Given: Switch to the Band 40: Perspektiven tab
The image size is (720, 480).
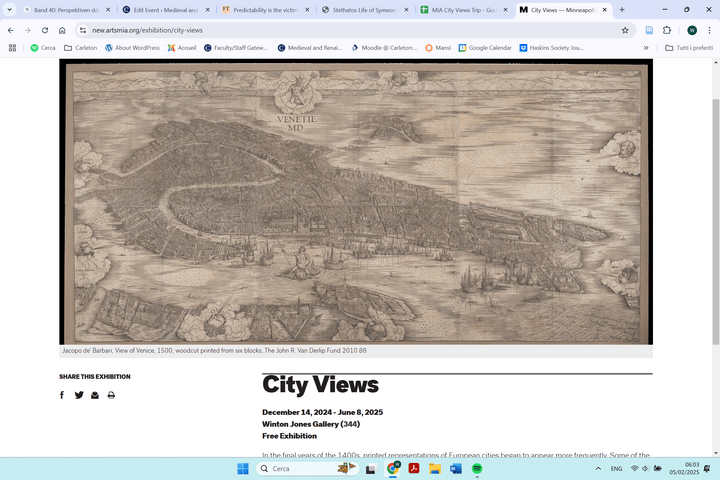Looking at the screenshot, I should tap(67, 10).
